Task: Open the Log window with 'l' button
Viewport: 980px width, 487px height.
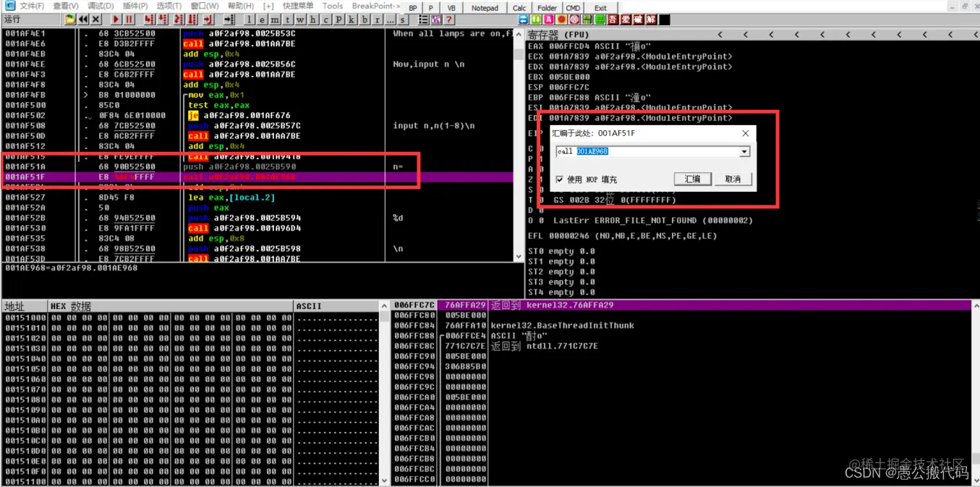Action: pyautogui.click(x=249, y=19)
